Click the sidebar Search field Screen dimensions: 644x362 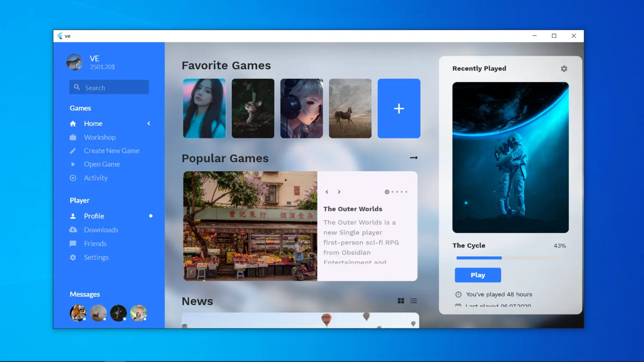[x=109, y=87]
